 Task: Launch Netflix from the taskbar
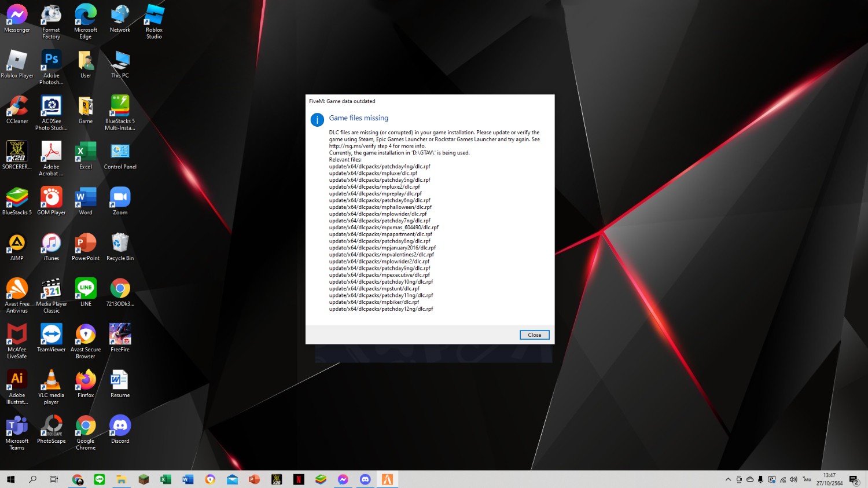(299, 479)
